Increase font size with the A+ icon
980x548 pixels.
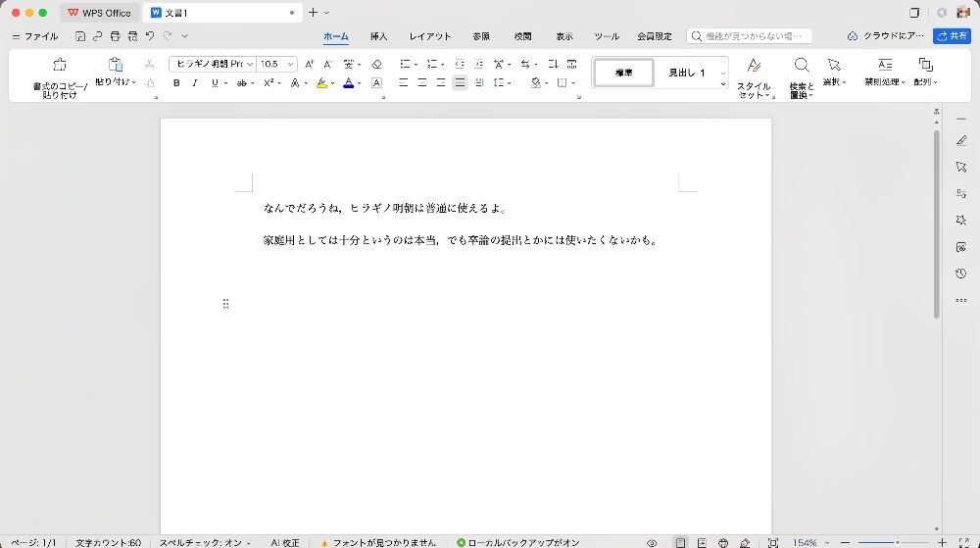(309, 64)
